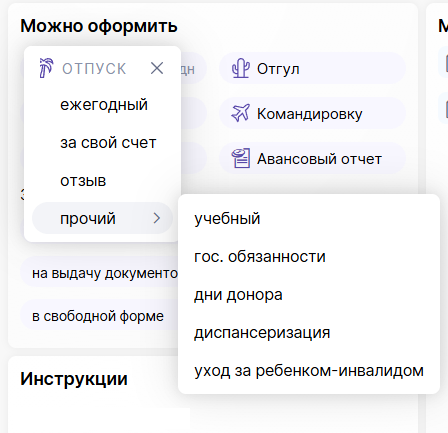448x433 pixels.
Task: Open the Авансовый отчет form
Action: tap(312, 158)
